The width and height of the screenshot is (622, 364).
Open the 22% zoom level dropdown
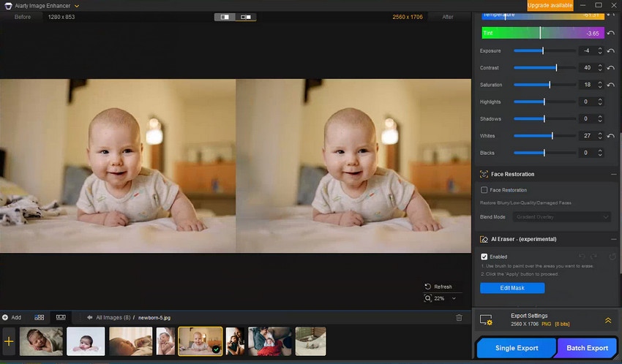point(454,298)
